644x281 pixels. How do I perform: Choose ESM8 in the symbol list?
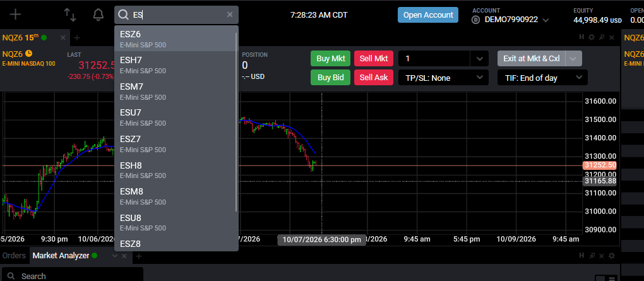coord(176,196)
